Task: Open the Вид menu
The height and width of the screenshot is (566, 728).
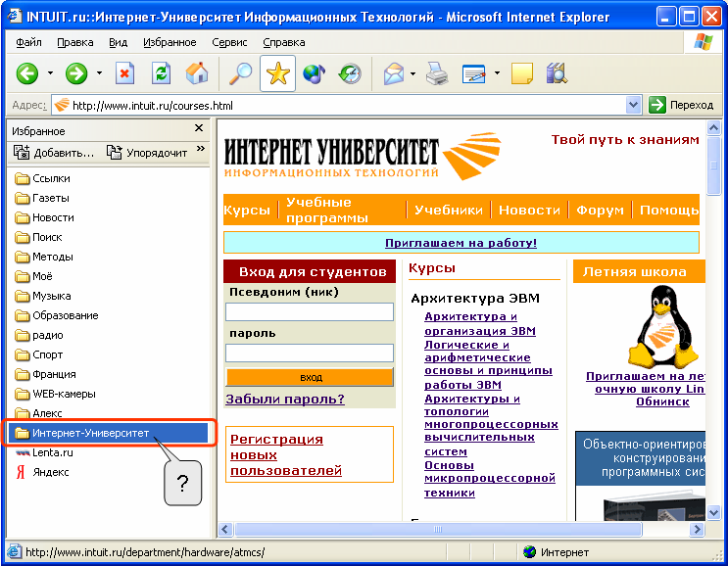Action: point(118,43)
